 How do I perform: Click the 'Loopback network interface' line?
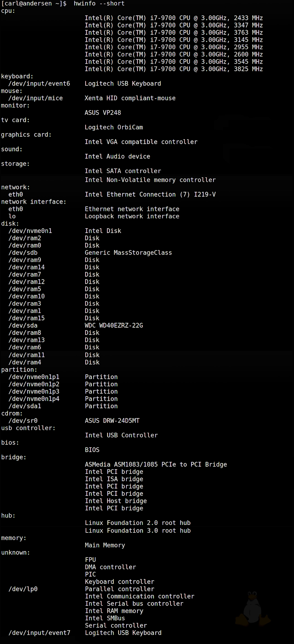pos(132,216)
